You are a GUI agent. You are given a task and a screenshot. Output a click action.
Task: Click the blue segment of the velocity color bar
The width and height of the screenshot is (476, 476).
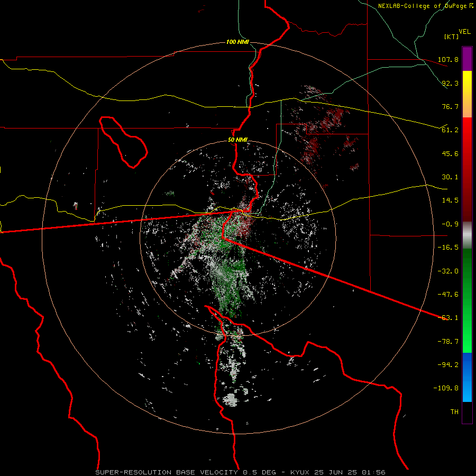point(467,377)
